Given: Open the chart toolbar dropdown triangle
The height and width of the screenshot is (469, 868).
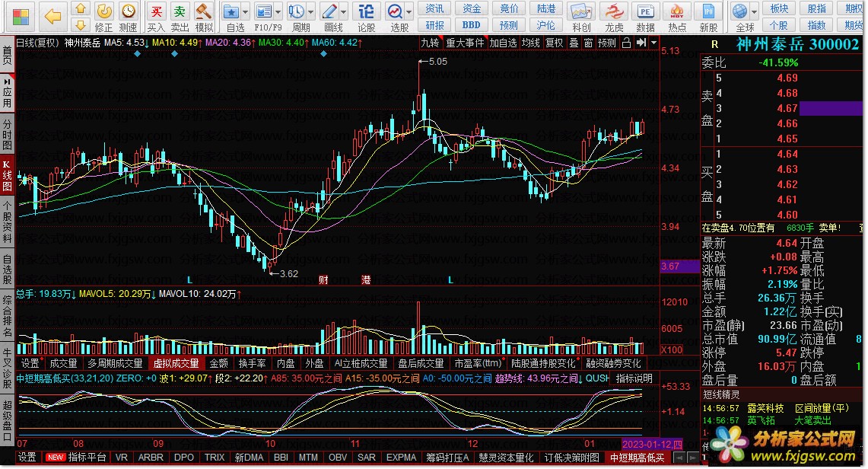Looking at the screenshot, I should [653, 43].
